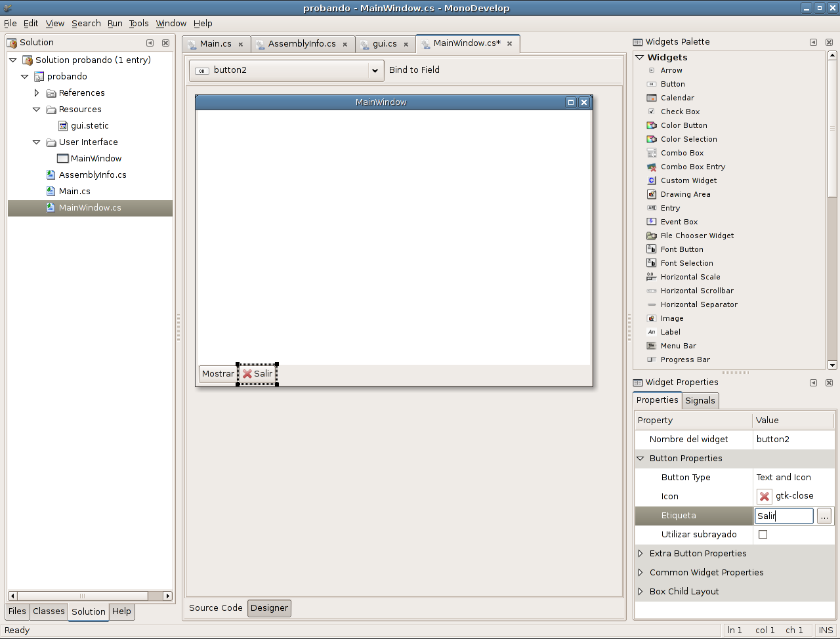Screen dimensions: 840x639
Task: Expand Extra Button Properties section
Action: (x=640, y=554)
